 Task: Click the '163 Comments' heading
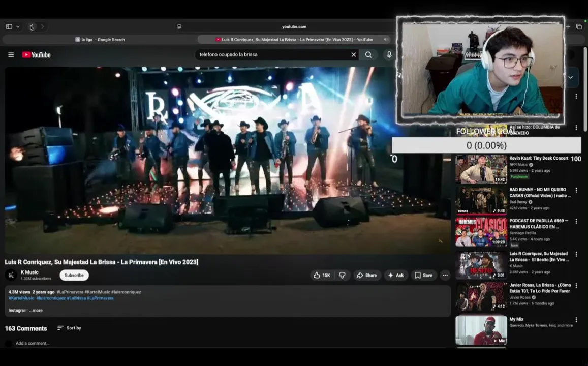[26, 328]
